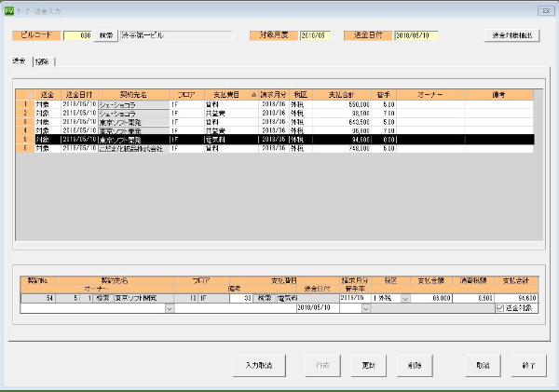Close the オーナー送金入力 window
Image resolution: width=559 pixels, height=392 pixels.
(545, 11)
